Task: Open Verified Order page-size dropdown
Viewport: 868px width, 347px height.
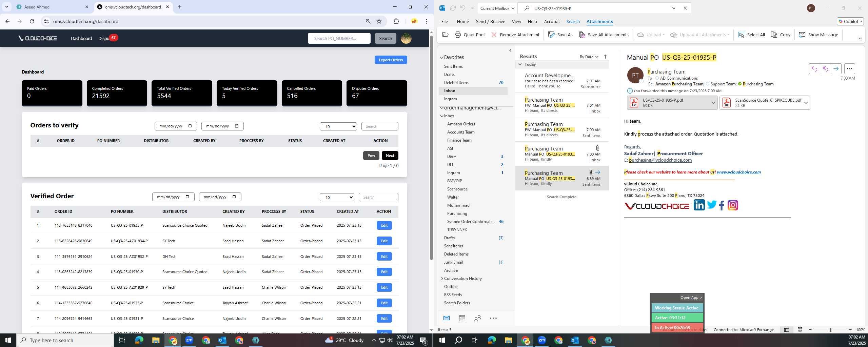Action: 337,197
